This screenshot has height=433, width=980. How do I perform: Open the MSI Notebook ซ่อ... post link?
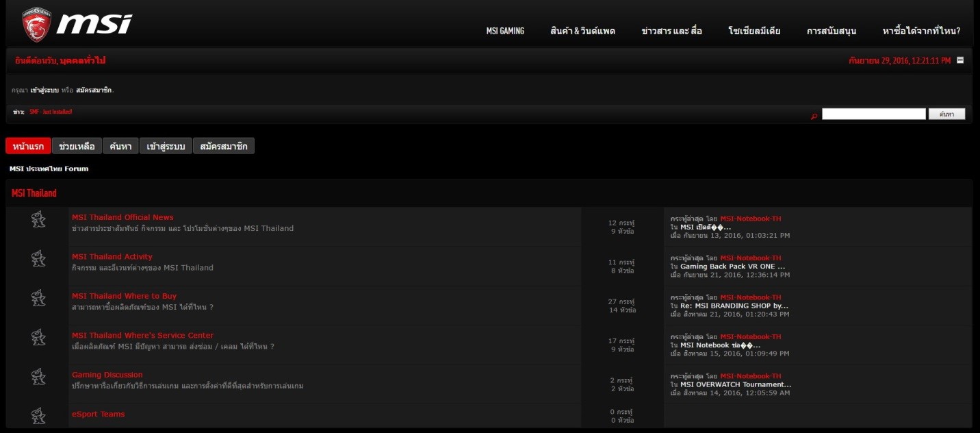[720, 345]
